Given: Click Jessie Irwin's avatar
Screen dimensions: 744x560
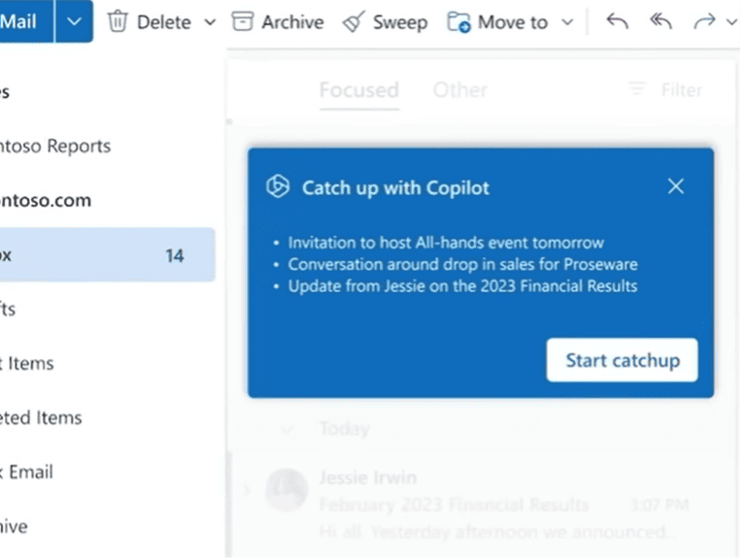Looking at the screenshot, I should click(287, 490).
